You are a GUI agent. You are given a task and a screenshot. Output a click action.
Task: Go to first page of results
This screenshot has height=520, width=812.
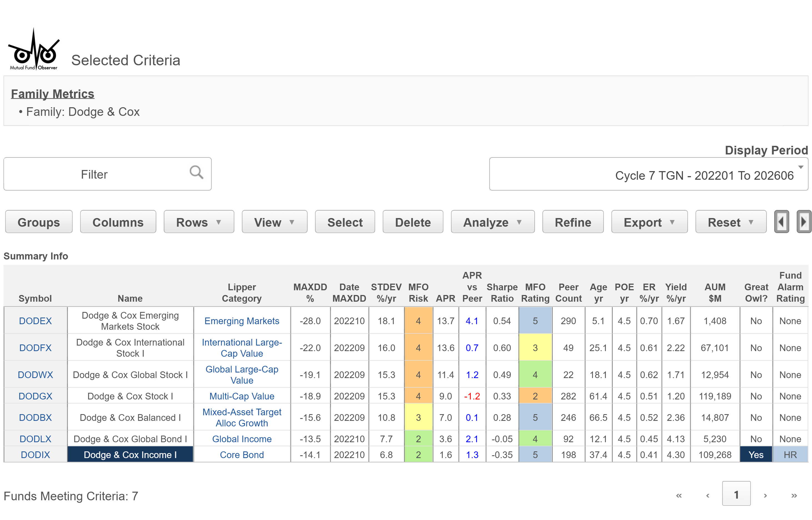[679, 495]
